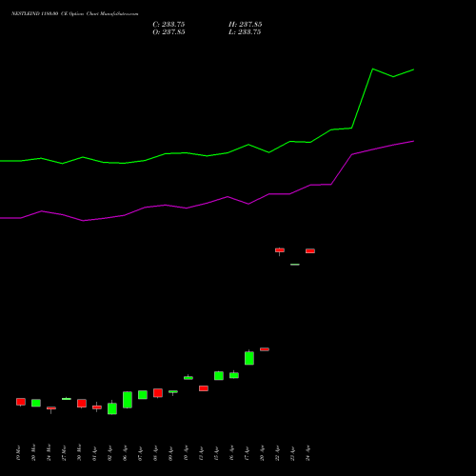476x476 pixels.
Task: Click the red candle above 08 Apr
Action: (x=158, y=393)
